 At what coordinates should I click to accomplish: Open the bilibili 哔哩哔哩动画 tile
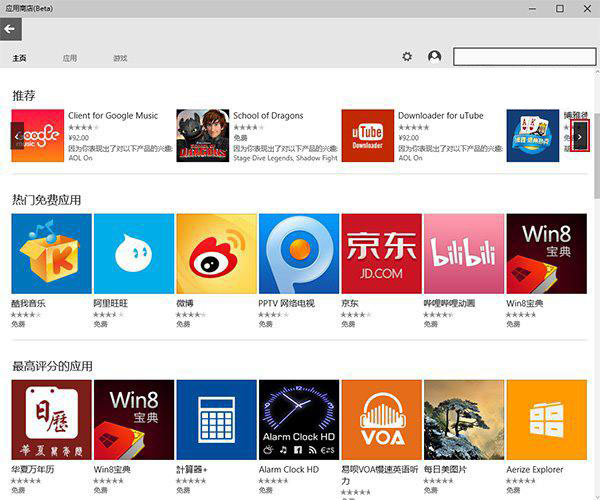[x=463, y=254]
